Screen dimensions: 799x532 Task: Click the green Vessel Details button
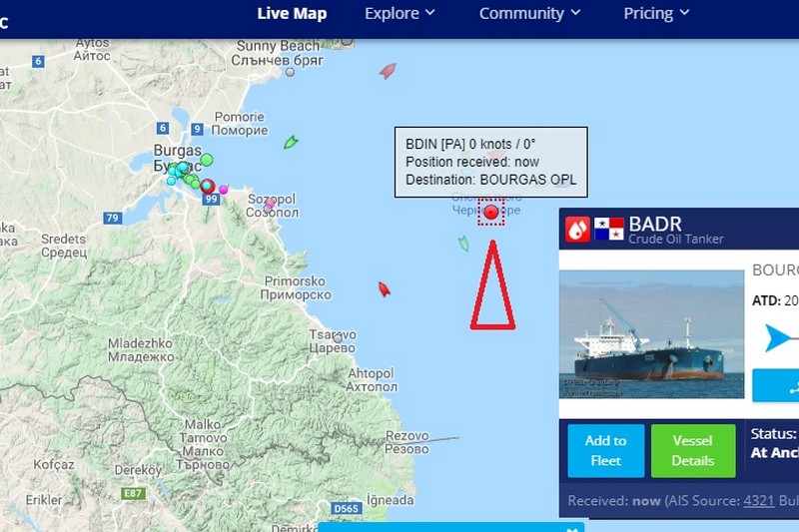point(693,450)
